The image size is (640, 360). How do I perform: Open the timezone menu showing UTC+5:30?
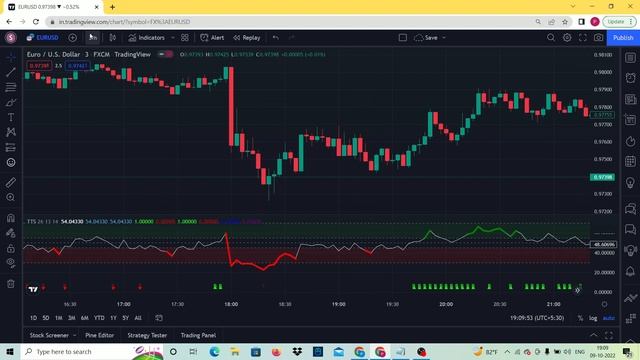coord(537,318)
